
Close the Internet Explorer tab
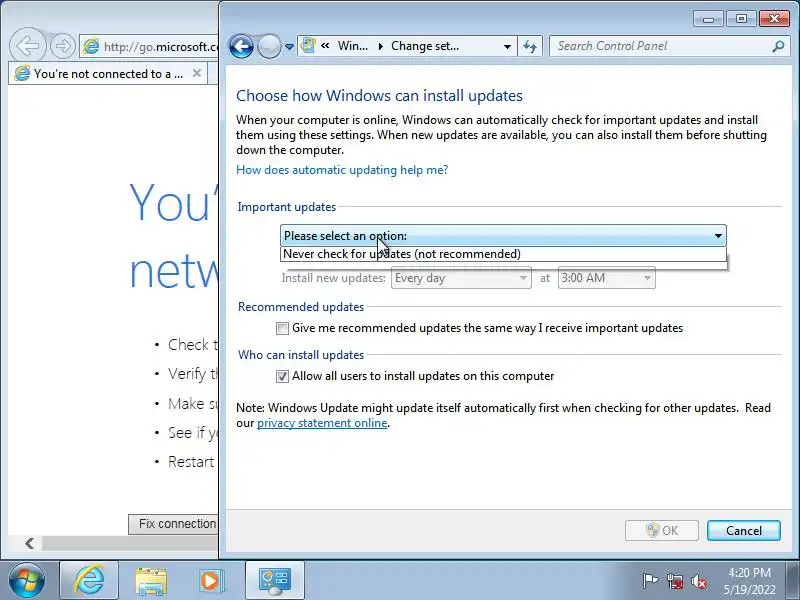point(196,73)
